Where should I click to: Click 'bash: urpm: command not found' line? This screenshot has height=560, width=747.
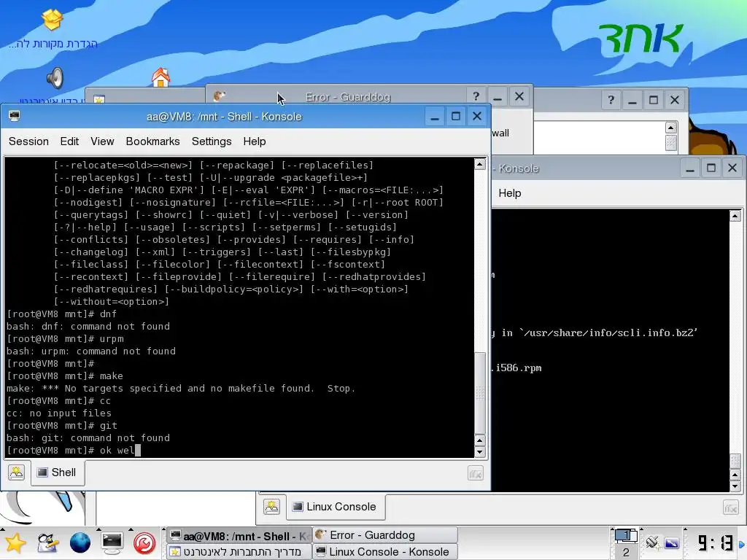tap(91, 351)
